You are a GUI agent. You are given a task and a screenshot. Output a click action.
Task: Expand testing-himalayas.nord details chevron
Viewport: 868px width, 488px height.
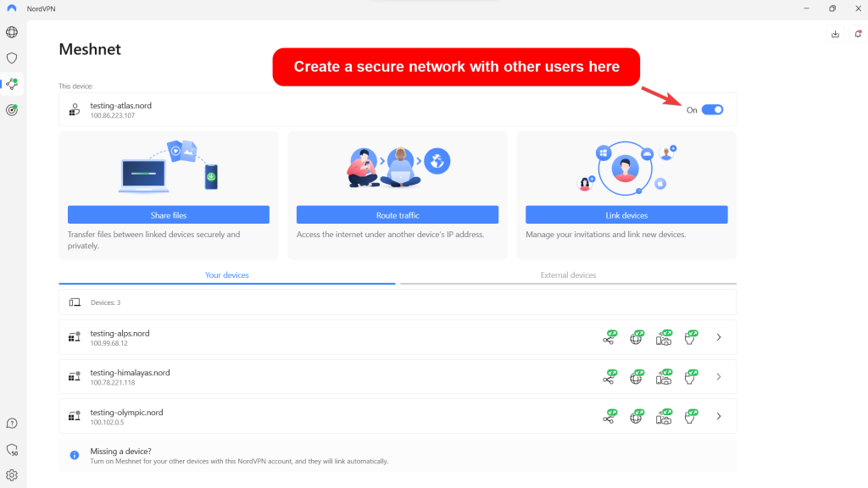coord(719,377)
